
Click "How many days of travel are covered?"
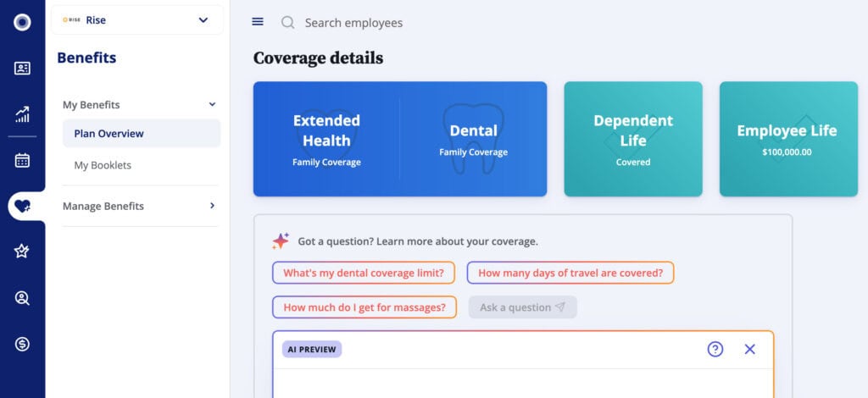570,273
